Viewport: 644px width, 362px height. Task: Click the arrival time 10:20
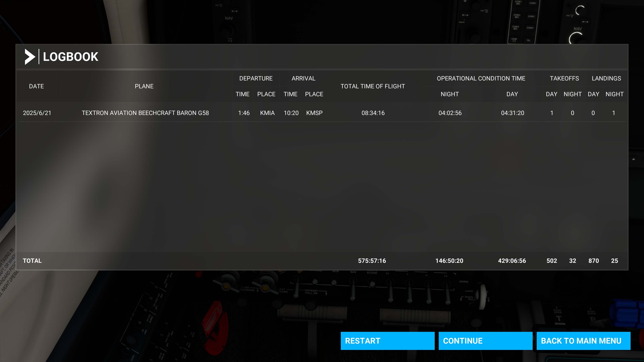(x=291, y=113)
